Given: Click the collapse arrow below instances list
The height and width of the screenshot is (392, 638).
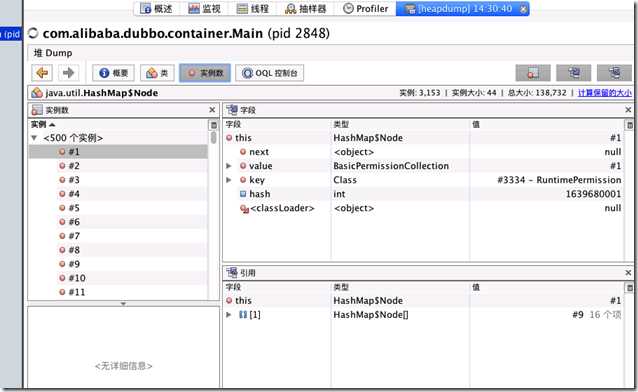Looking at the screenshot, I should [x=123, y=304].
